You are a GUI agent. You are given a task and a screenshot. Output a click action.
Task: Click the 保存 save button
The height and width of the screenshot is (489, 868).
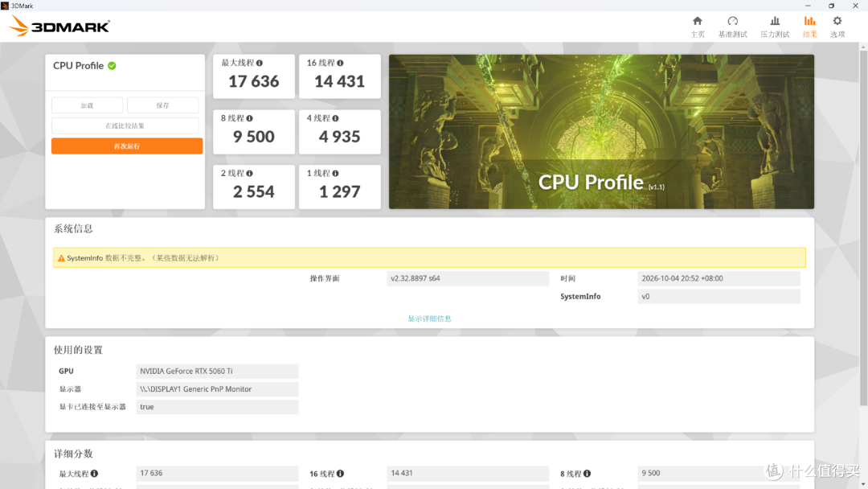pyautogui.click(x=162, y=105)
